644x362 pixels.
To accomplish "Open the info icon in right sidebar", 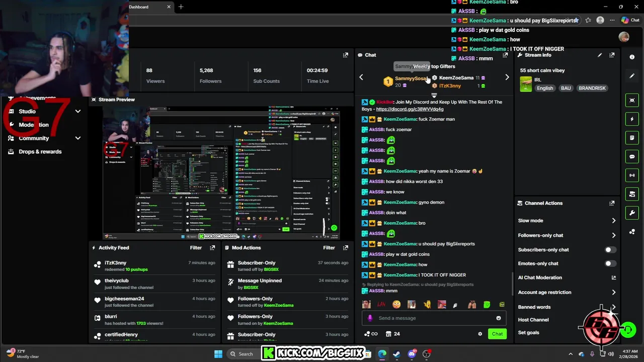I will [632, 57].
